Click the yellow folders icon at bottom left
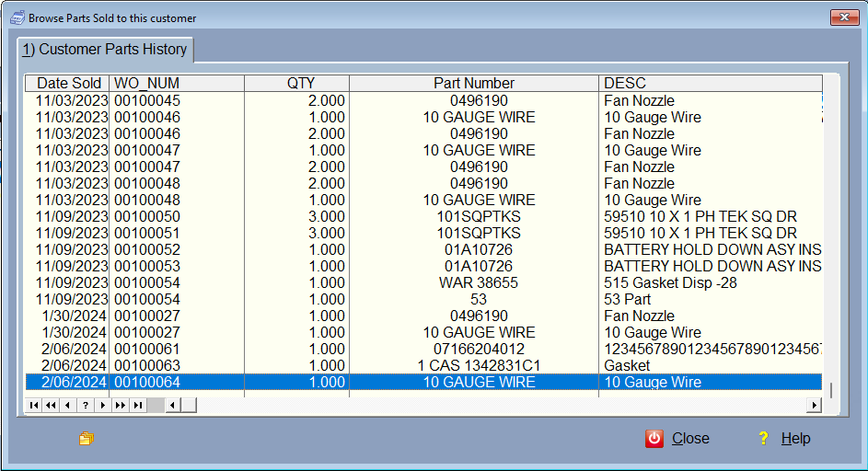868x471 pixels. 86,439
